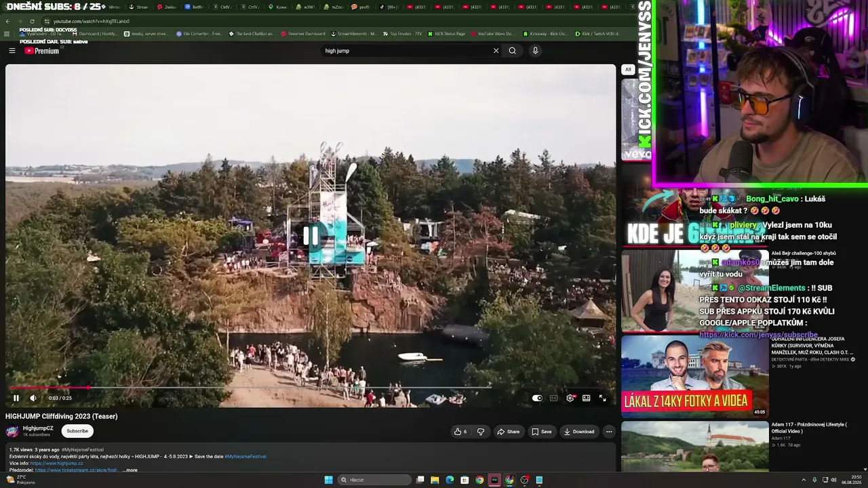Like the HIGHJUMP Cliffdiving video
The width and height of the screenshot is (868, 488).
[x=460, y=432]
